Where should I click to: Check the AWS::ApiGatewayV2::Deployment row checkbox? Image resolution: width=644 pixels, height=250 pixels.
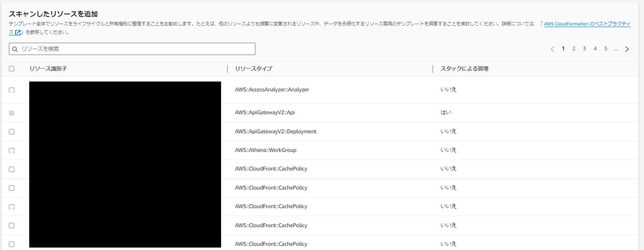[12, 132]
